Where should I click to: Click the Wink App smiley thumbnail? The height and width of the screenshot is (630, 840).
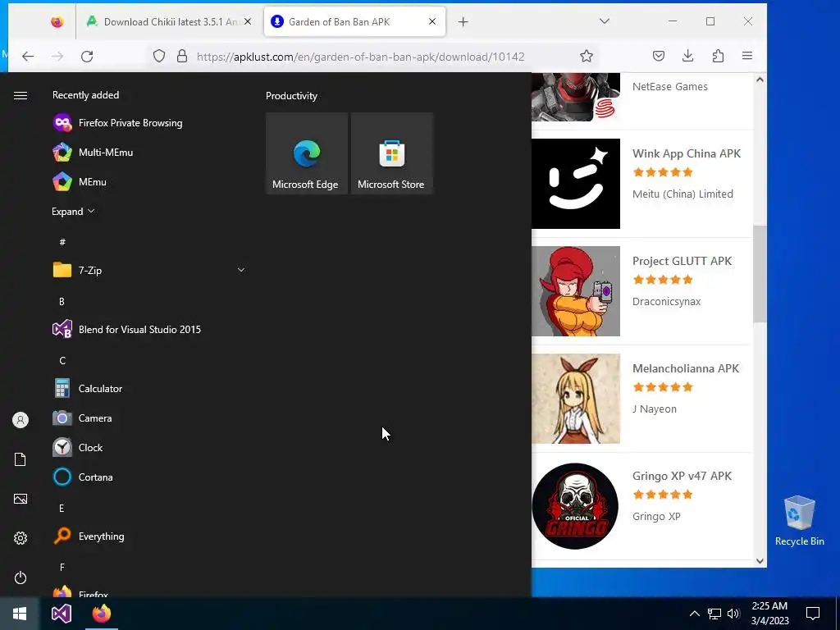pos(576,184)
